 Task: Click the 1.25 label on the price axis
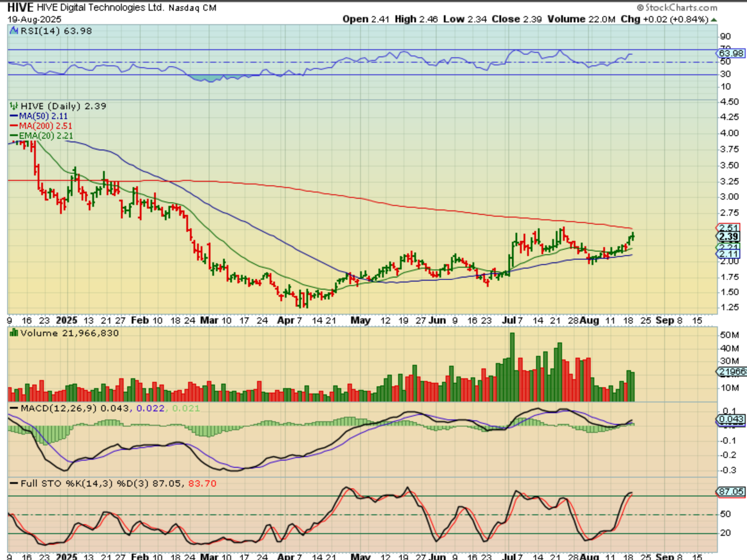click(729, 307)
